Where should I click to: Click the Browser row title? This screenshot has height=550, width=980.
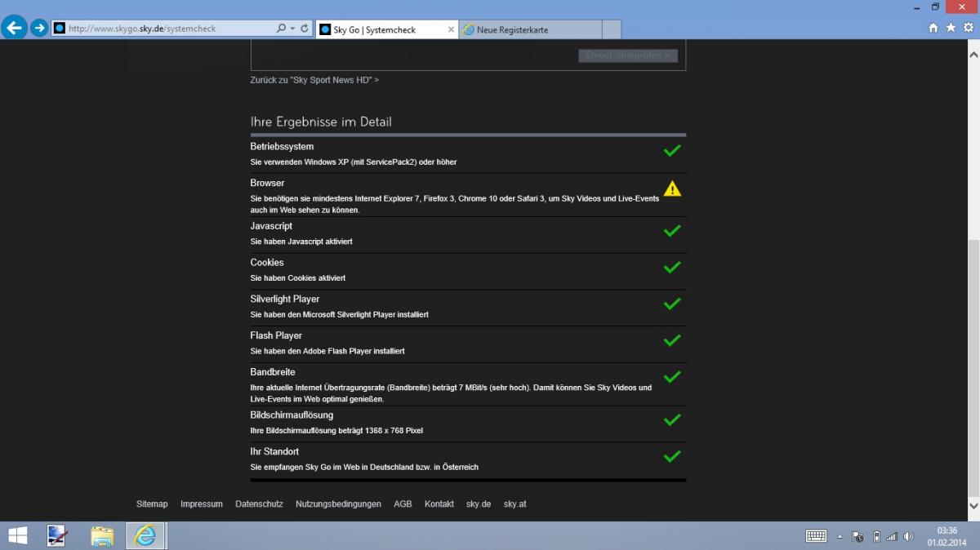[x=267, y=184]
